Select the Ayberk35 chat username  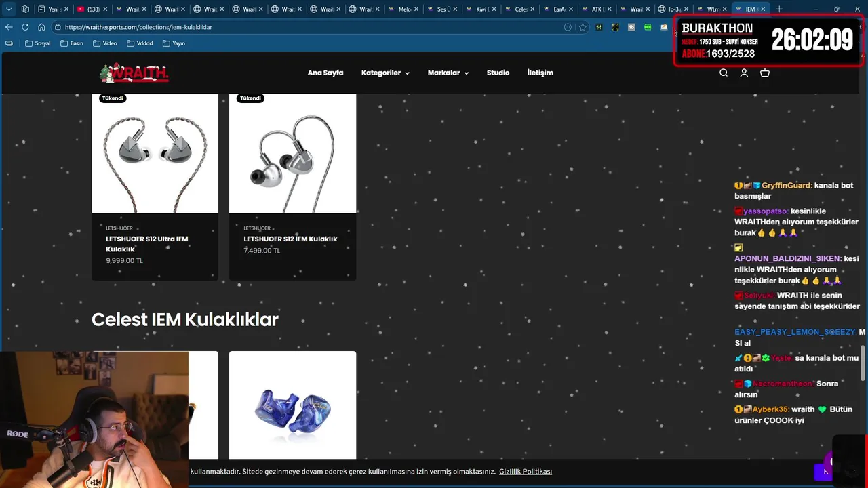(x=771, y=409)
